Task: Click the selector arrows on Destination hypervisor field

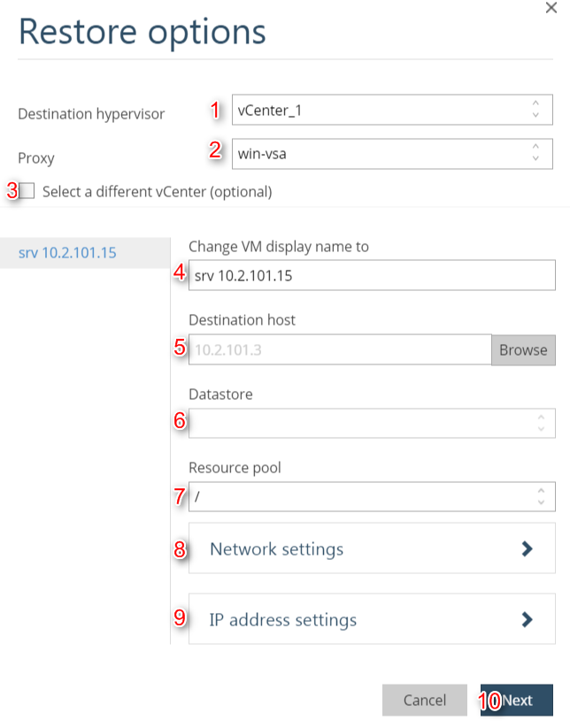Action: click(x=535, y=110)
